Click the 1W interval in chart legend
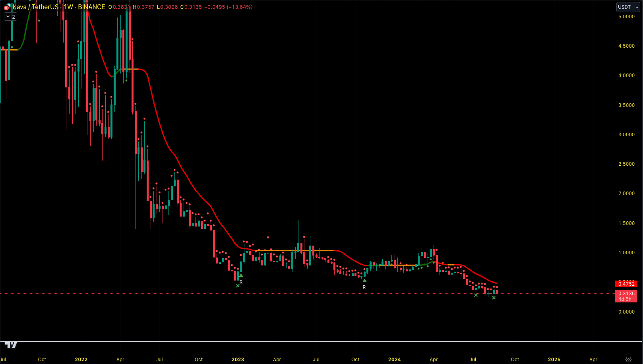 pos(68,7)
